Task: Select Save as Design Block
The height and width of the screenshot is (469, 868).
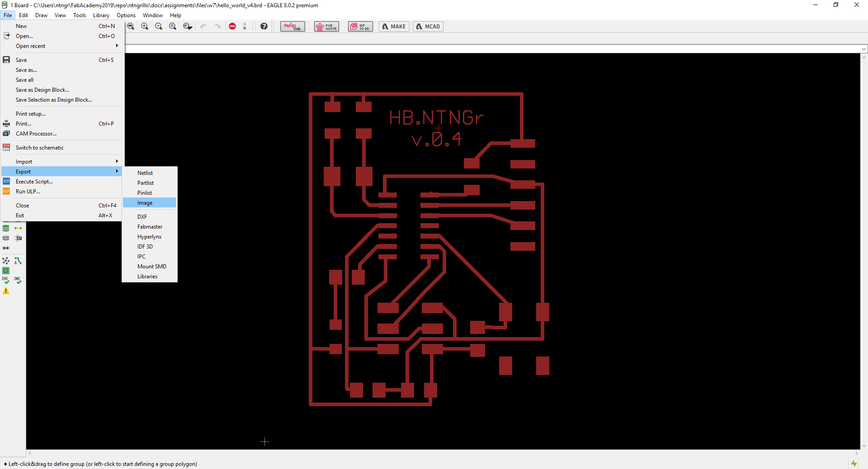Action: (62, 89)
